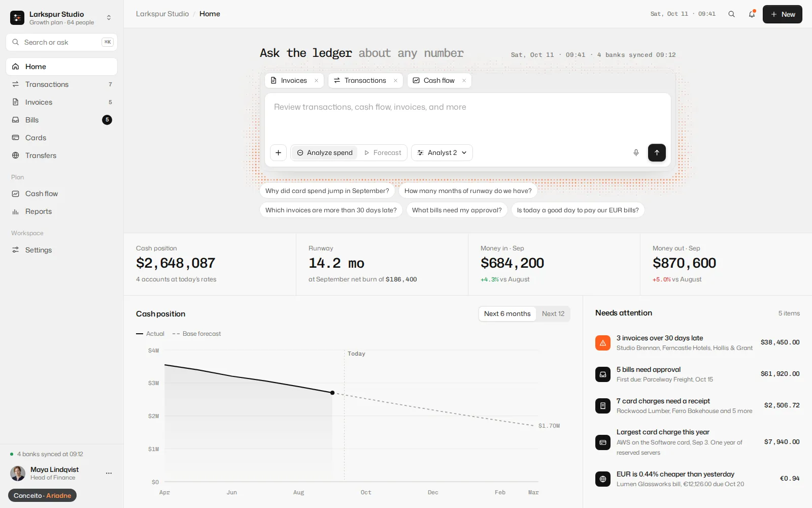
Task: Open the Bills page from the sidebar
Action: pos(61,120)
